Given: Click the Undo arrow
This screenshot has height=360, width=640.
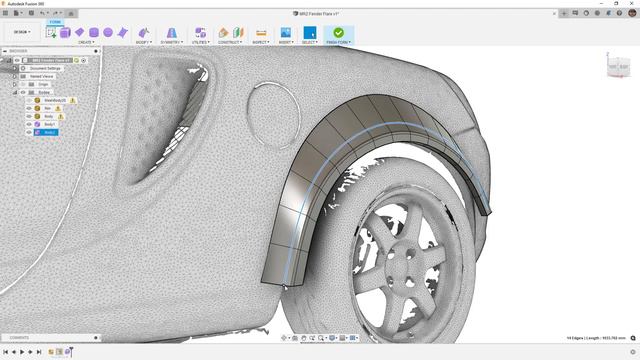Looking at the screenshot, I should [x=42, y=13].
